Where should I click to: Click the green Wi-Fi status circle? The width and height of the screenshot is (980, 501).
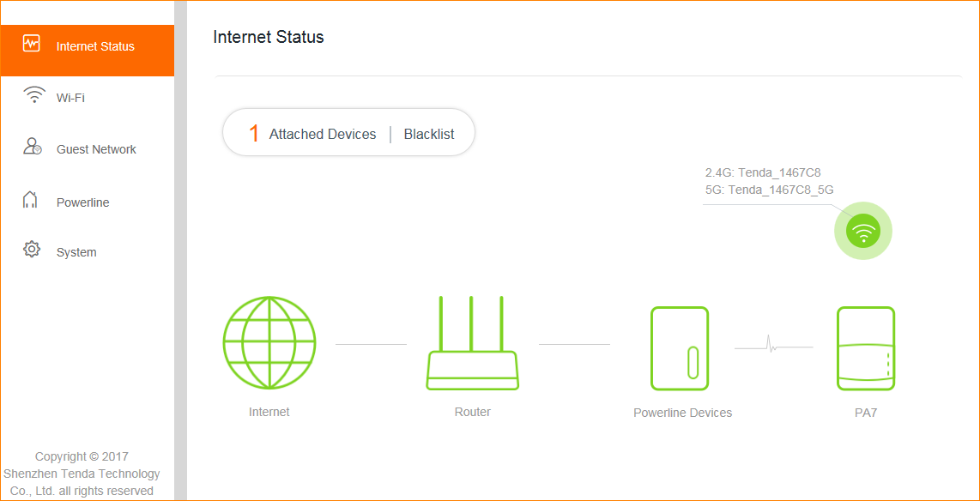[863, 230]
